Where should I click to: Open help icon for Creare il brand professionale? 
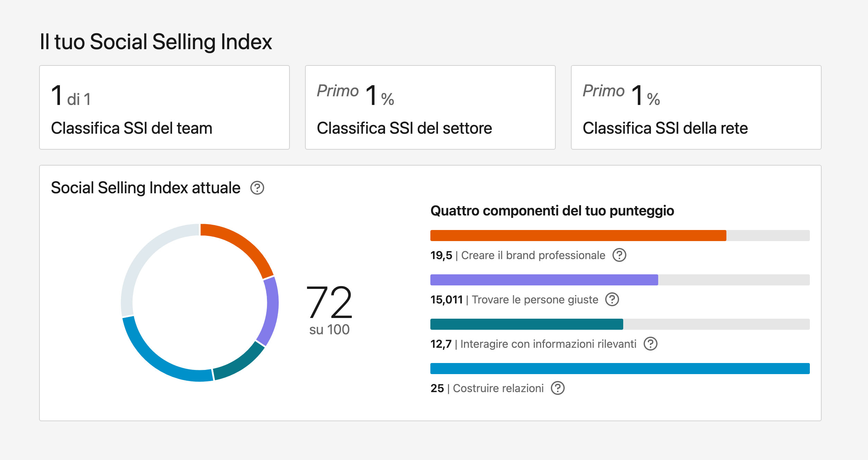pos(619,255)
